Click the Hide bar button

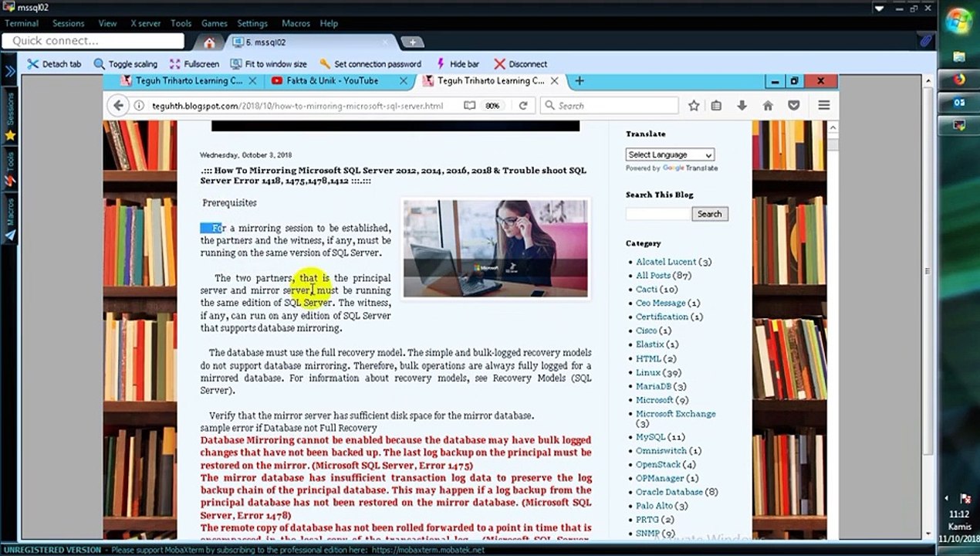tap(458, 64)
